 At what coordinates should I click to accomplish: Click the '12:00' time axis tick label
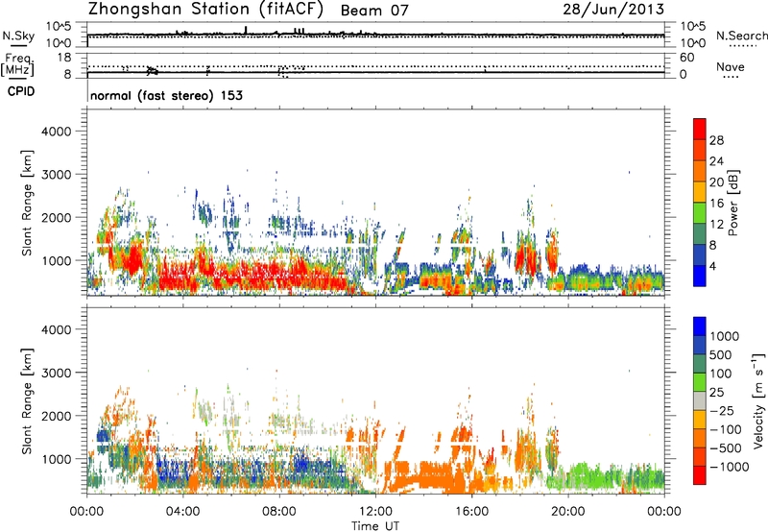(x=375, y=512)
